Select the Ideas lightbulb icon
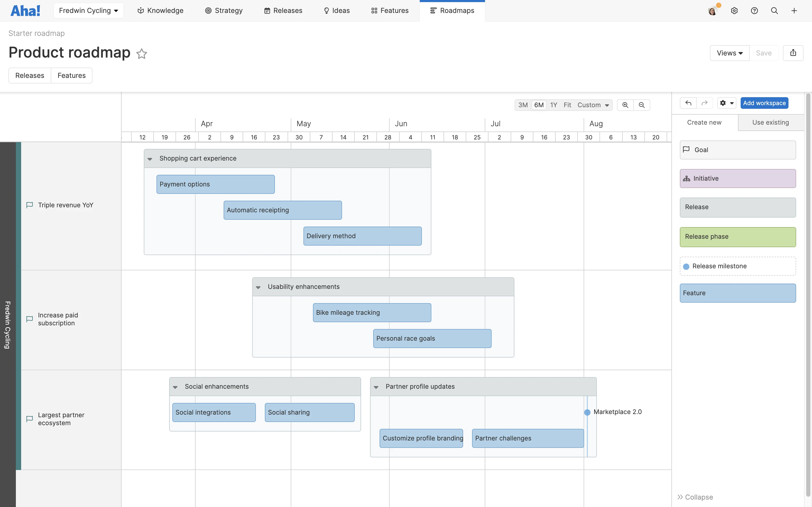This screenshot has height=507, width=812. pyautogui.click(x=326, y=10)
